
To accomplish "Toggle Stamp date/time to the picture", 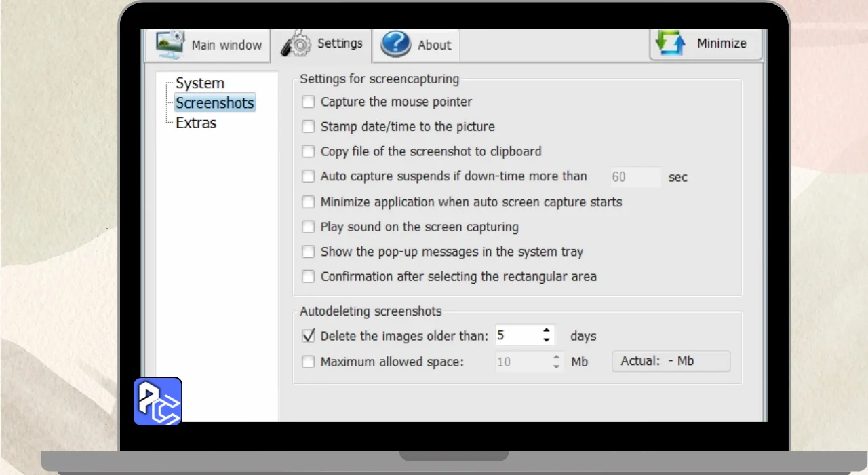I will (x=309, y=127).
